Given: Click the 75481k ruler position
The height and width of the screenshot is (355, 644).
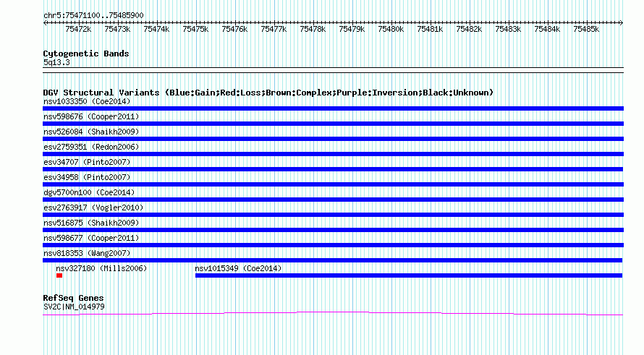Looking at the screenshot, I should 430,29.
